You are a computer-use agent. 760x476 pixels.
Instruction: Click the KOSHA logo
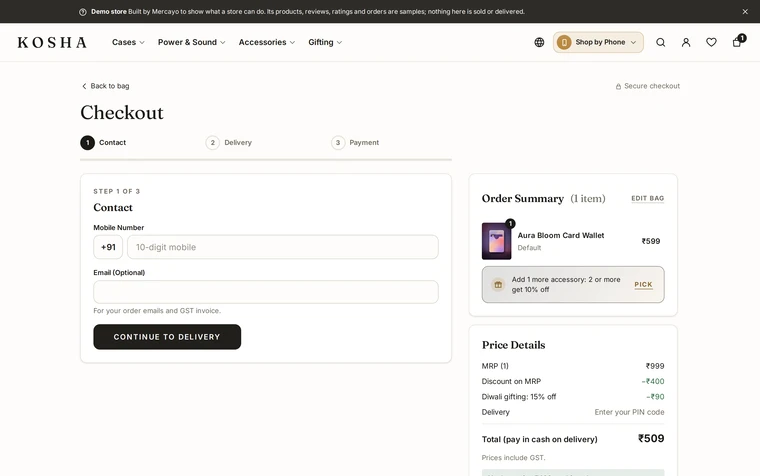[x=52, y=43]
